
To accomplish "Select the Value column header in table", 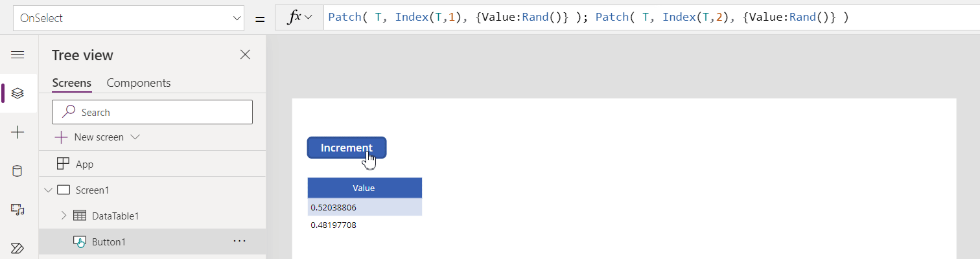I will click(364, 188).
